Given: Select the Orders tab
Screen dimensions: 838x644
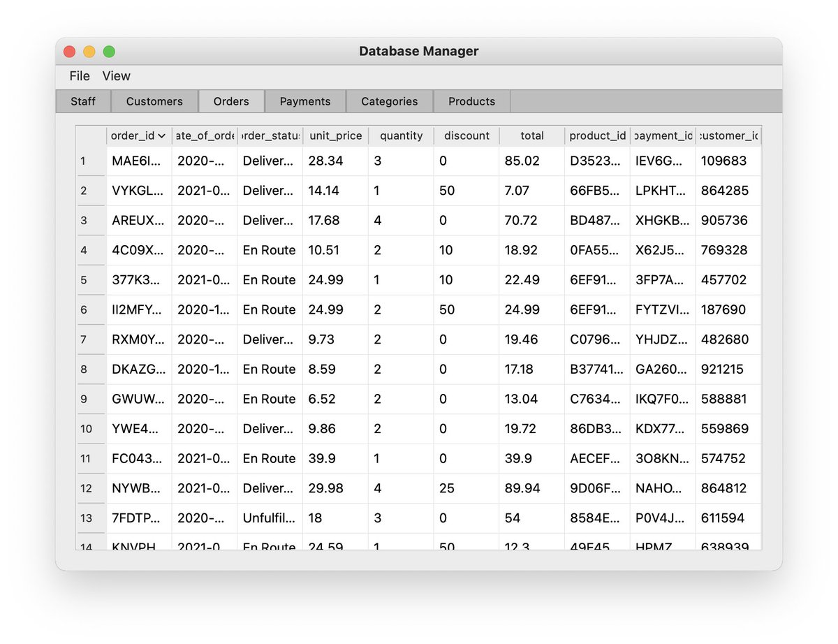Looking at the screenshot, I should [x=231, y=101].
